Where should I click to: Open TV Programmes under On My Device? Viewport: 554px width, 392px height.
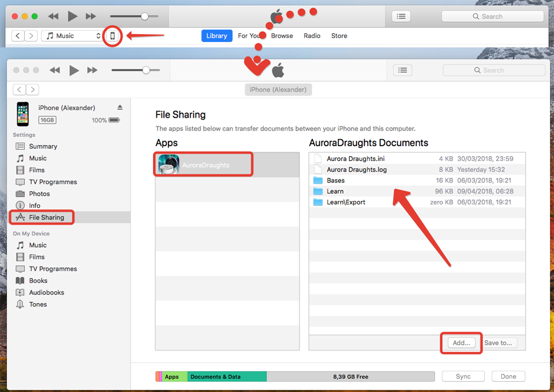[53, 268]
